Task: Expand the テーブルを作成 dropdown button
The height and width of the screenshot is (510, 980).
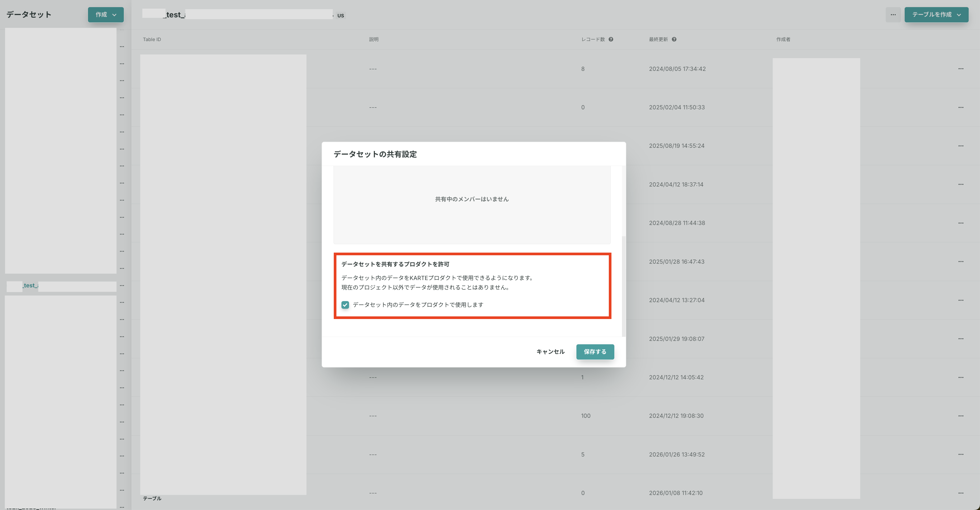Action: tap(936, 14)
